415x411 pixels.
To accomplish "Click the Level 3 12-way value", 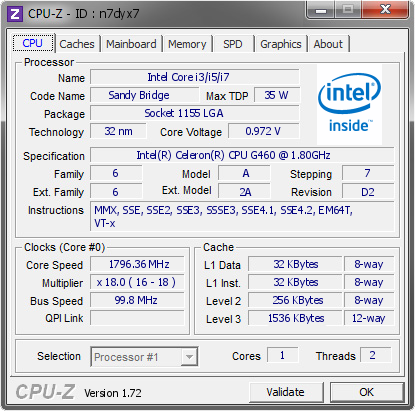I will coord(369,318).
